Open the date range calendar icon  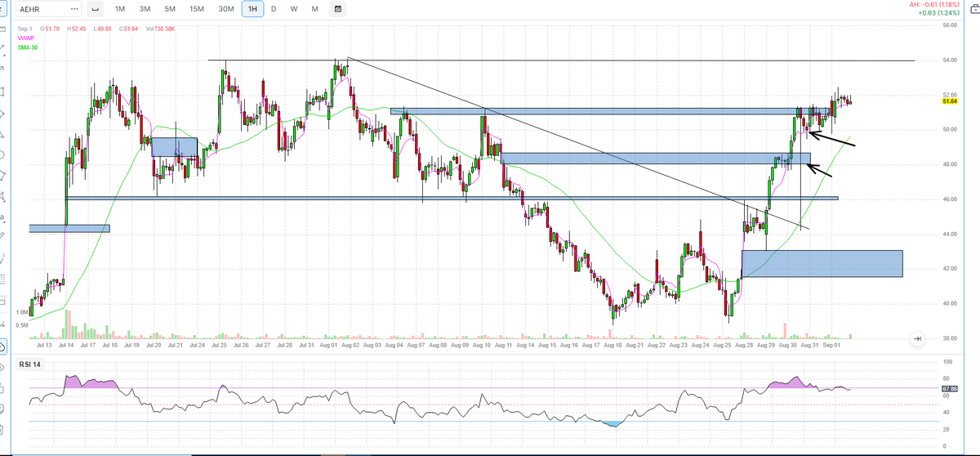click(x=338, y=9)
